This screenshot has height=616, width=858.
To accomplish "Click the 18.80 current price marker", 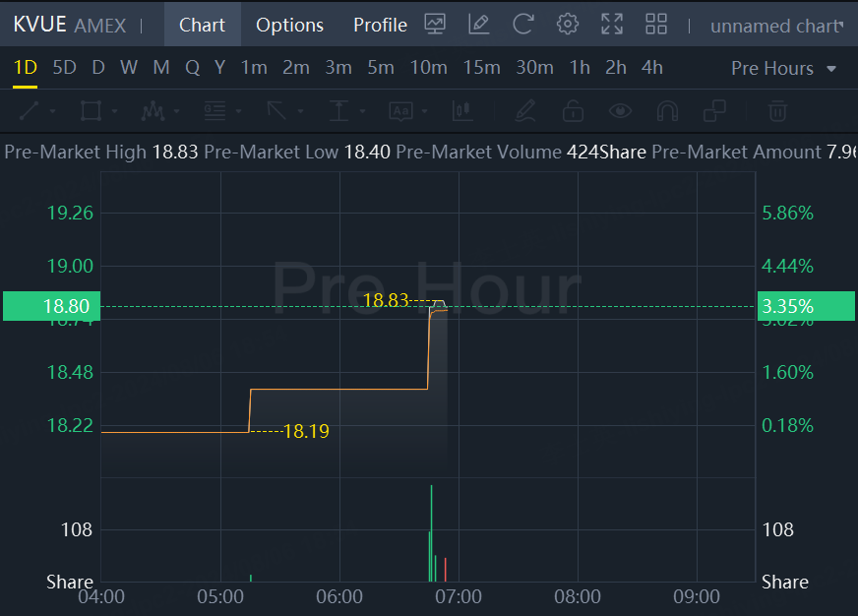I will 52,306.
